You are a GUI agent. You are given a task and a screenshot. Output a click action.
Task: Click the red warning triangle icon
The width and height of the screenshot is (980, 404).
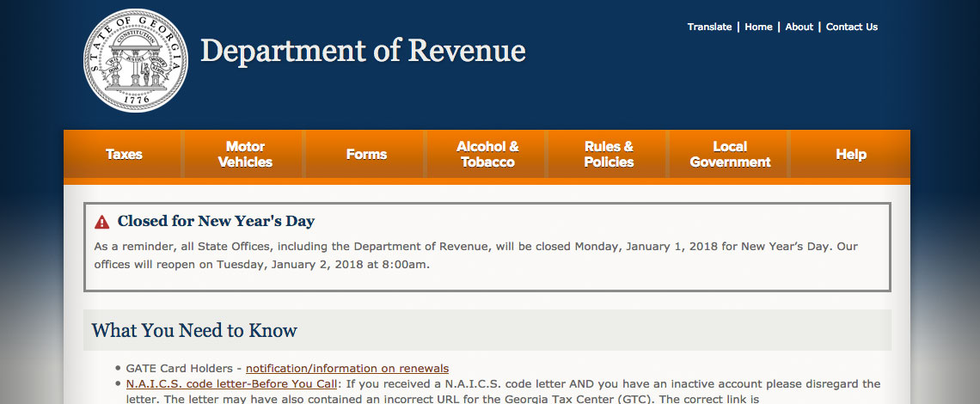coord(102,222)
